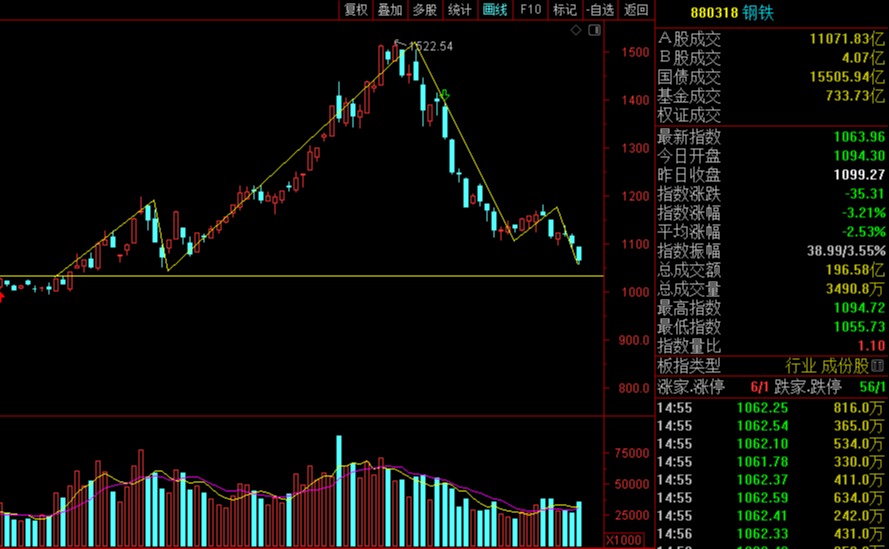Select the yellow horizontal support line
Screen dimensions: 889x549
tap(302, 276)
